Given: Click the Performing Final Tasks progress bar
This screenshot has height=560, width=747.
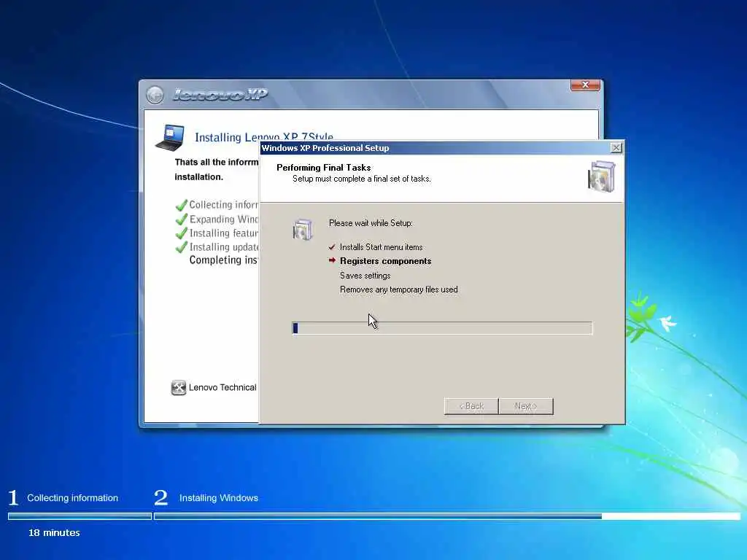Looking at the screenshot, I should [x=442, y=327].
